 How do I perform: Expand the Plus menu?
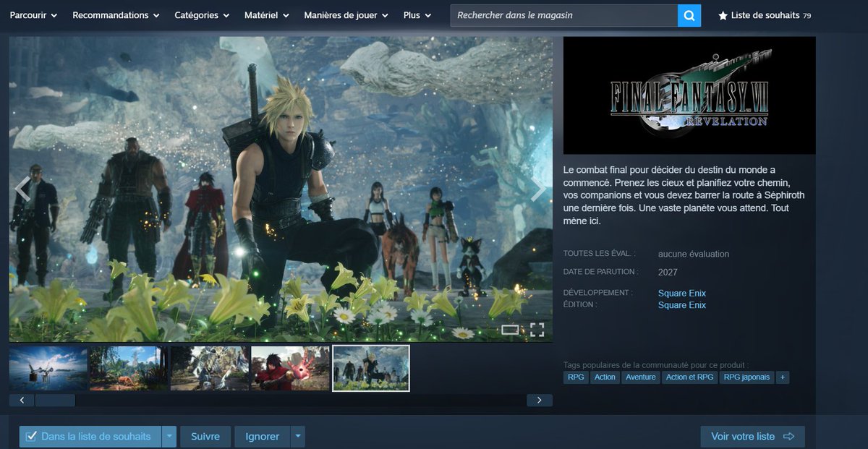tap(417, 15)
